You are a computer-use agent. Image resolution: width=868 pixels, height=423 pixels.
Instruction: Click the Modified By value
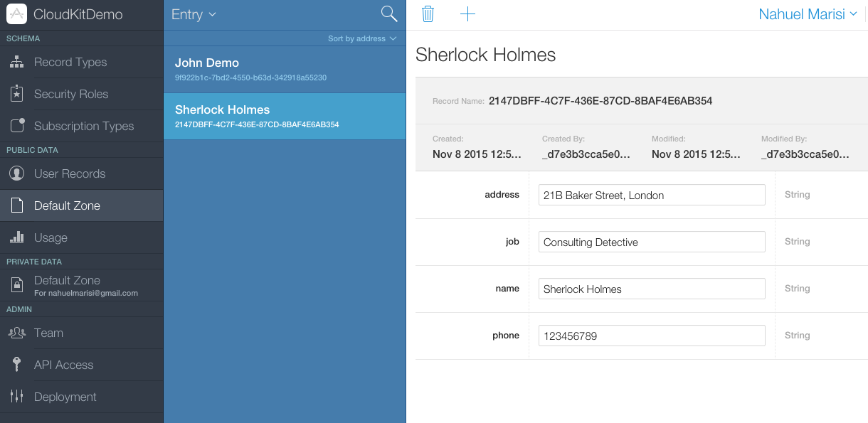point(805,154)
